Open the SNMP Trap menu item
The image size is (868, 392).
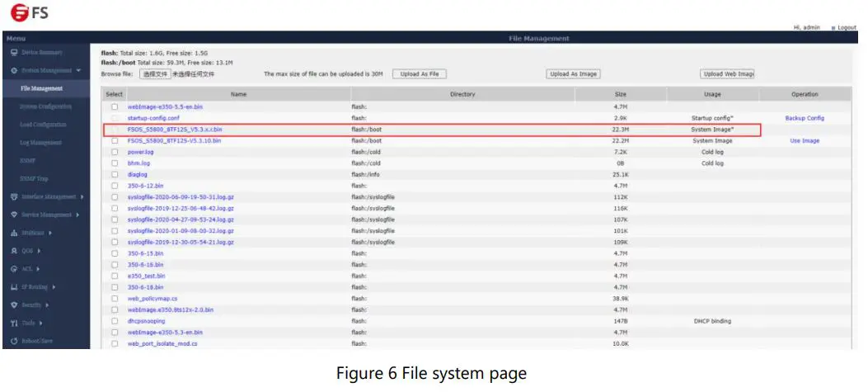[x=34, y=178]
